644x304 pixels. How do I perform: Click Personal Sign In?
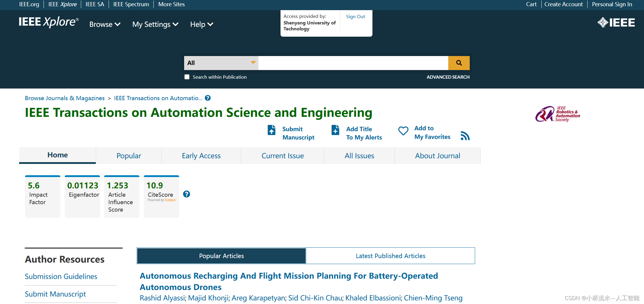[x=612, y=4]
